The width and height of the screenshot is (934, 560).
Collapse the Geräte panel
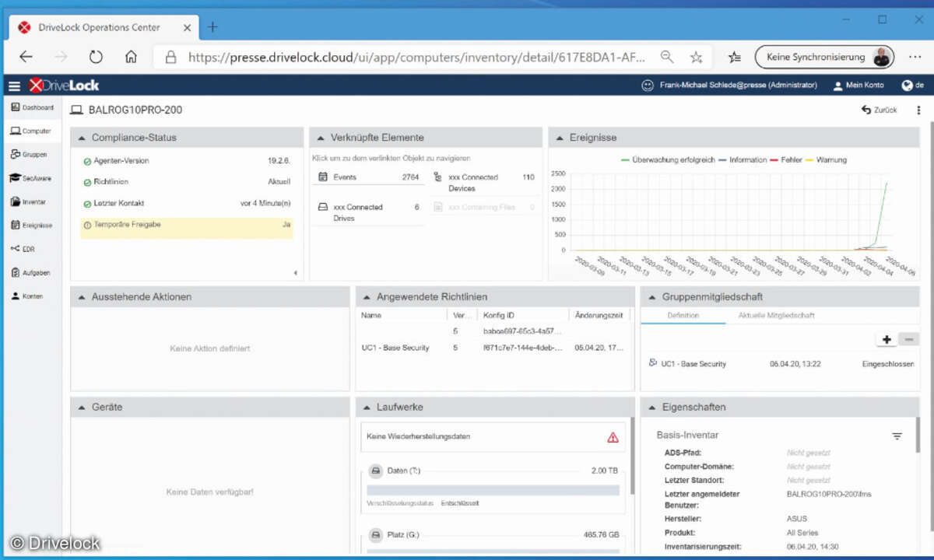pos(82,407)
